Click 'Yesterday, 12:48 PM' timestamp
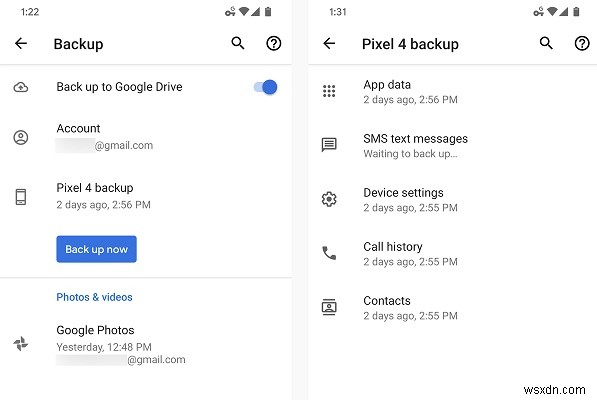 (104, 347)
